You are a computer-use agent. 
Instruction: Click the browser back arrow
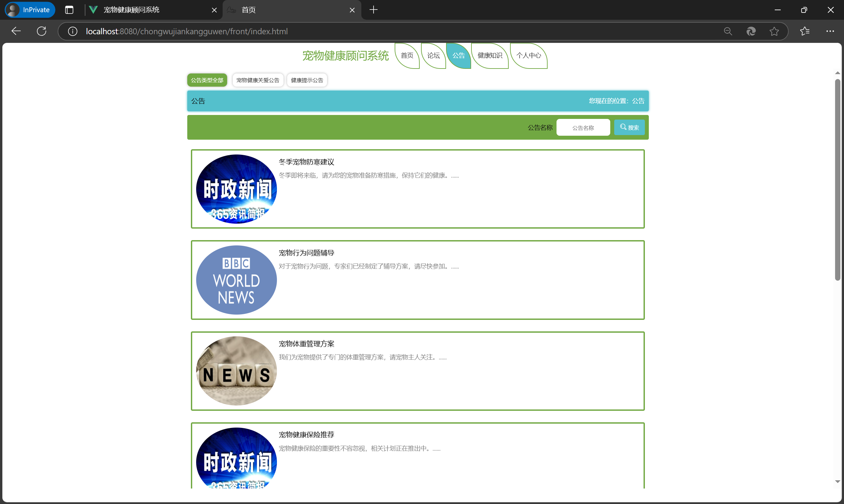coord(16,31)
